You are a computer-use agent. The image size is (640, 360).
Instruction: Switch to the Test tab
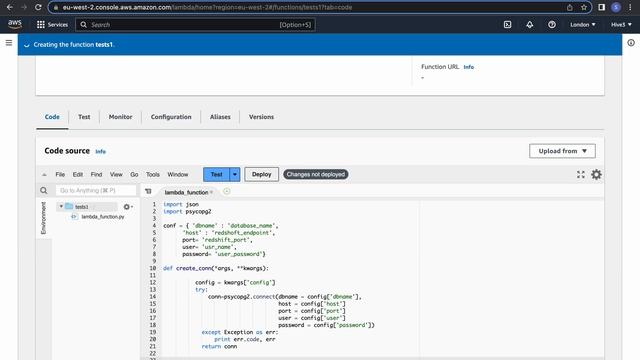pos(84,117)
